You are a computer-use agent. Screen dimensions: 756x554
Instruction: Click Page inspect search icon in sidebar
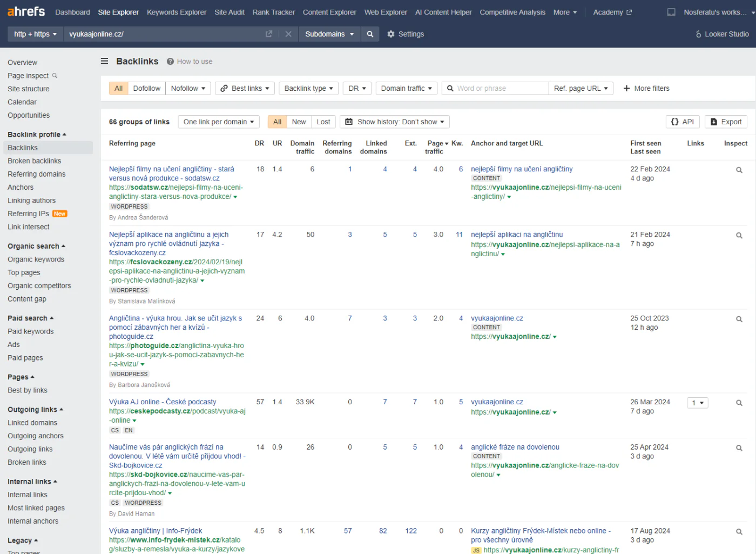click(x=55, y=76)
